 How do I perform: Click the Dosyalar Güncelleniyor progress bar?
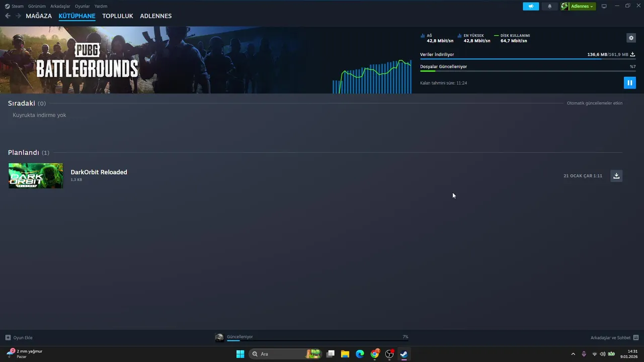pyautogui.click(x=528, y=71)
